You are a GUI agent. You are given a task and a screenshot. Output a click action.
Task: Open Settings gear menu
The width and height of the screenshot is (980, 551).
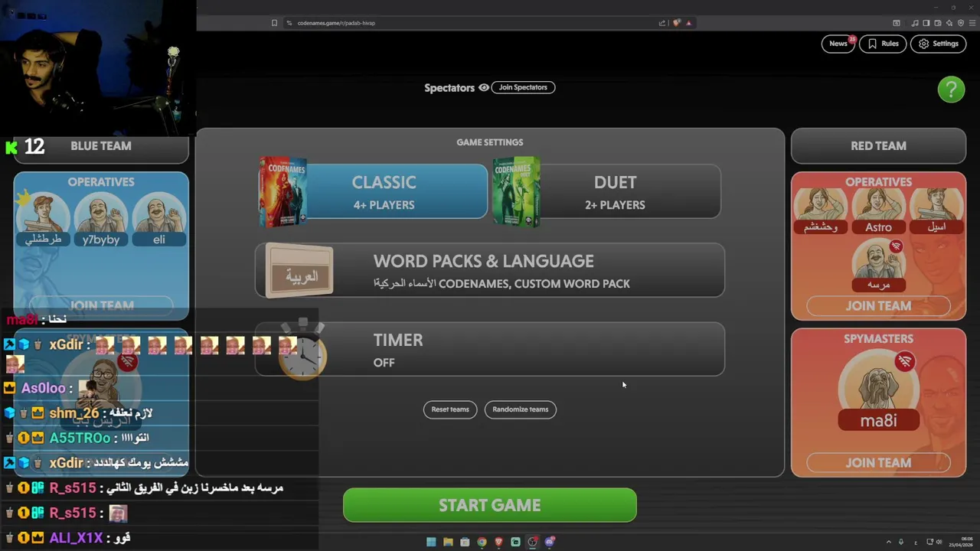click(938, 44)
